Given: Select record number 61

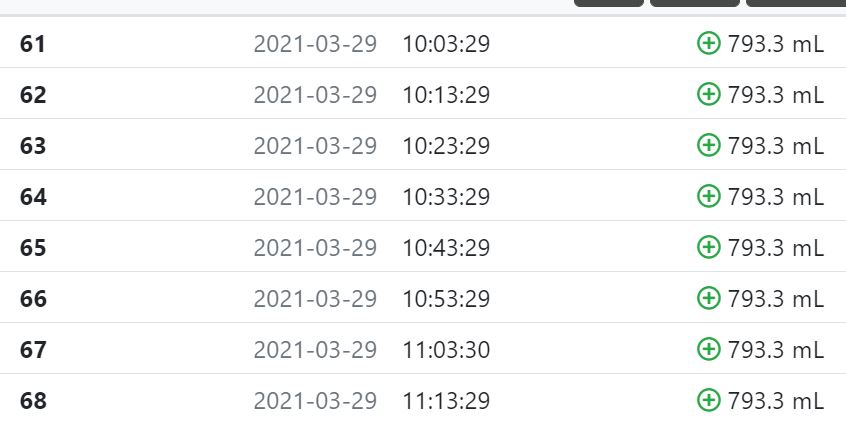Looking at the screenshot, I should [33, 44].
